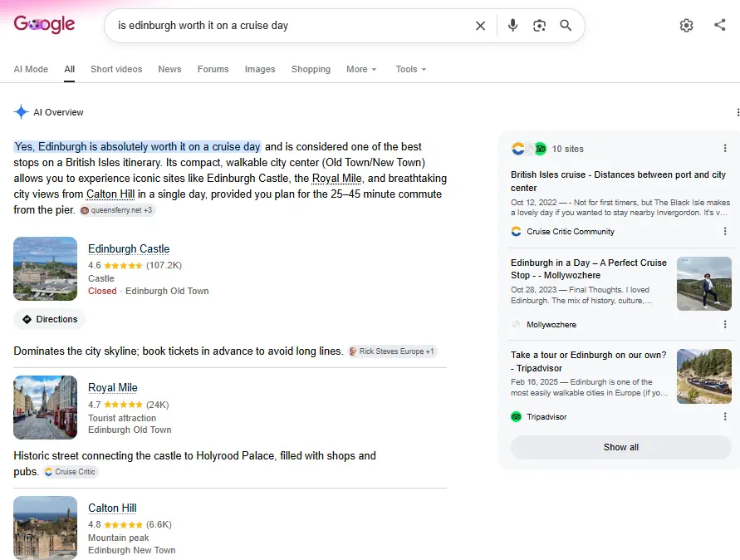Viewport: 740px width, 560px height.
Task: Clear the search query with X icon
Action: click(480, 26)
